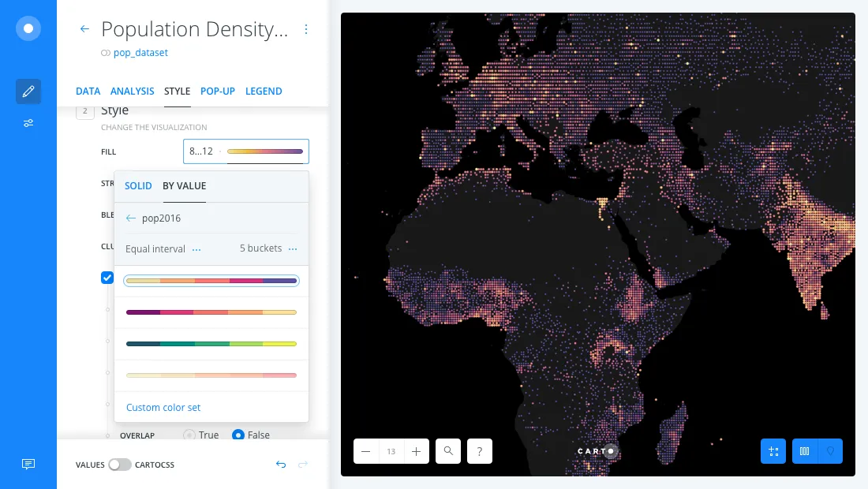Click the undo arrow at the panel bottom
This screenshot has height=489, width=868.
281,465
